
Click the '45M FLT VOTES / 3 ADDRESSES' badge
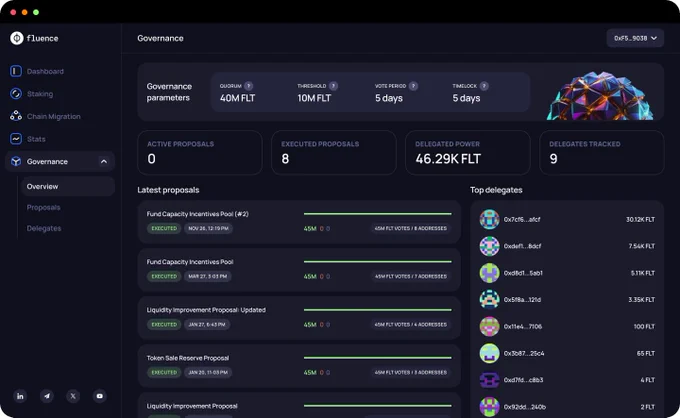[x=411, y=372]
